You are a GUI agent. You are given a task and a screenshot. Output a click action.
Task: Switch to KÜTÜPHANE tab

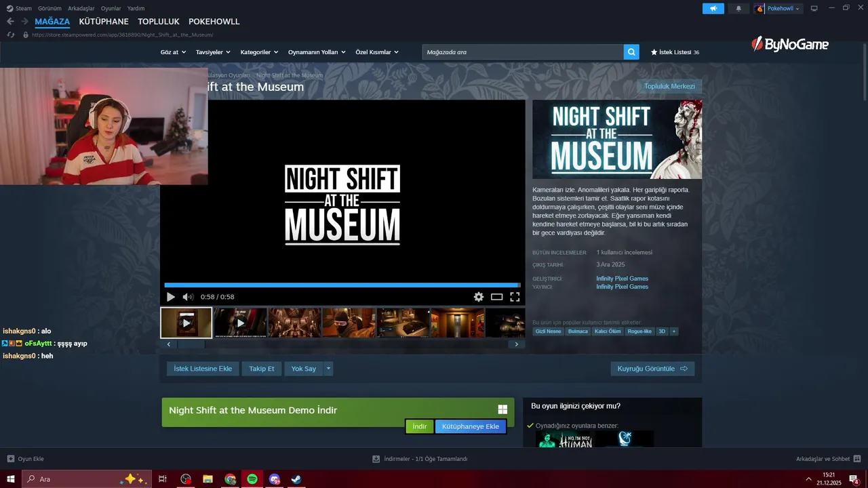point(104,22)
